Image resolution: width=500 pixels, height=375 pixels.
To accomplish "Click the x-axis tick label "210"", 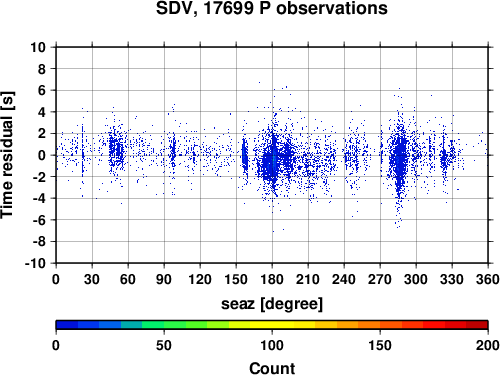I will coord(308,279).
